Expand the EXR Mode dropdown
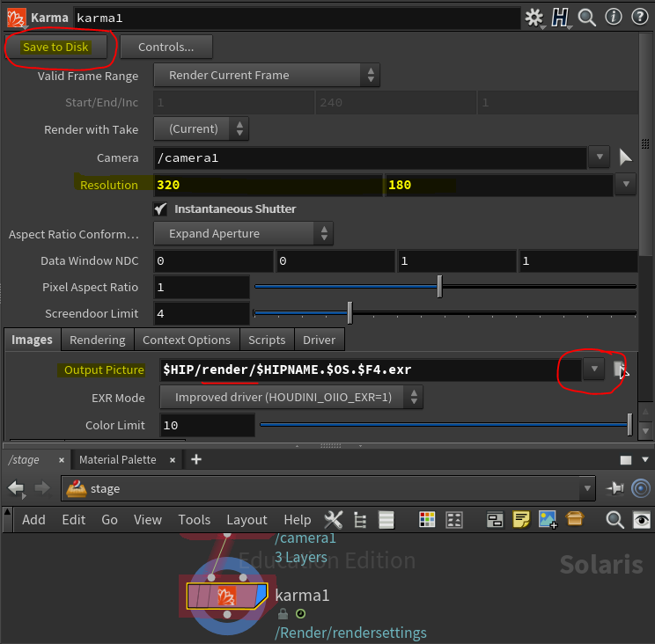The image size is (655, 644). click(291, 398)
